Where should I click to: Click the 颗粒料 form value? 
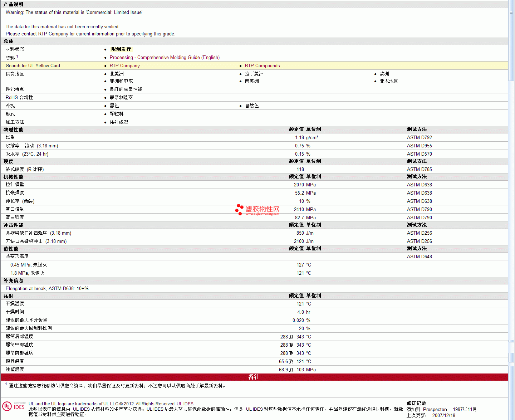(x=117, y=114)
